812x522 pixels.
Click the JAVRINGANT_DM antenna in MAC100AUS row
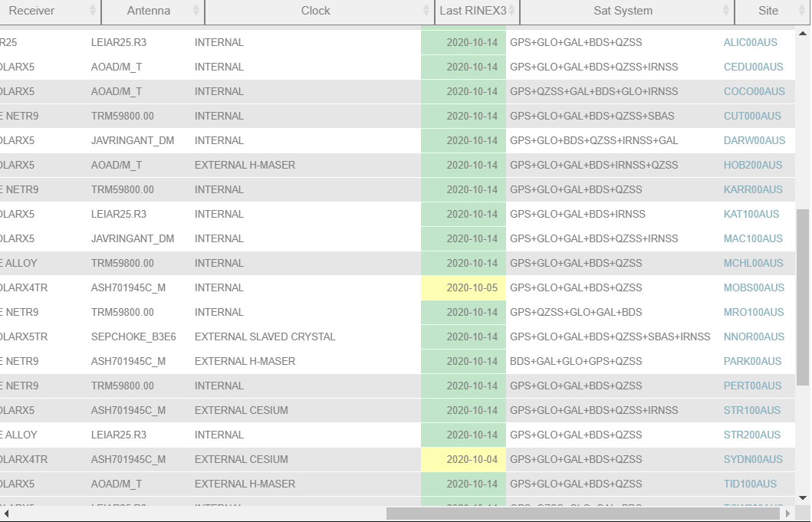[133, 238]
